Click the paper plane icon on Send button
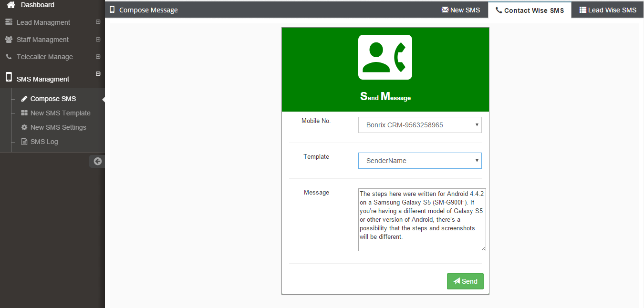 coord(457,281)
